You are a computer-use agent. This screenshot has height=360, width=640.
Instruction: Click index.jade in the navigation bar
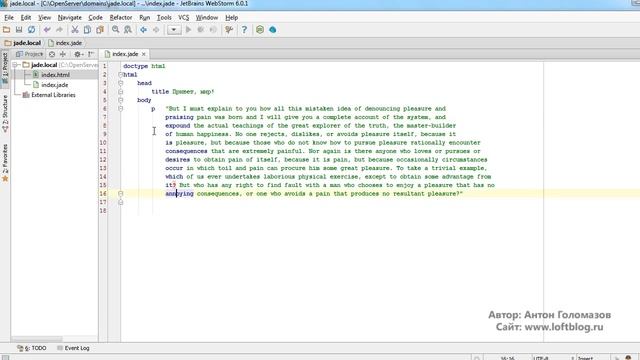coord(65,43)
